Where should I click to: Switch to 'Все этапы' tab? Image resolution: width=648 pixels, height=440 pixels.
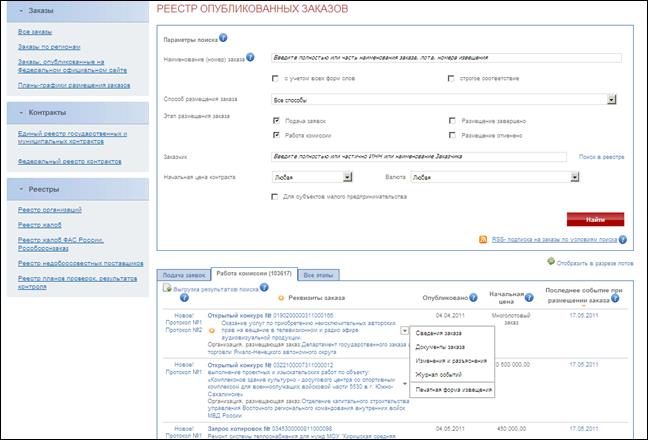point(318,275)
